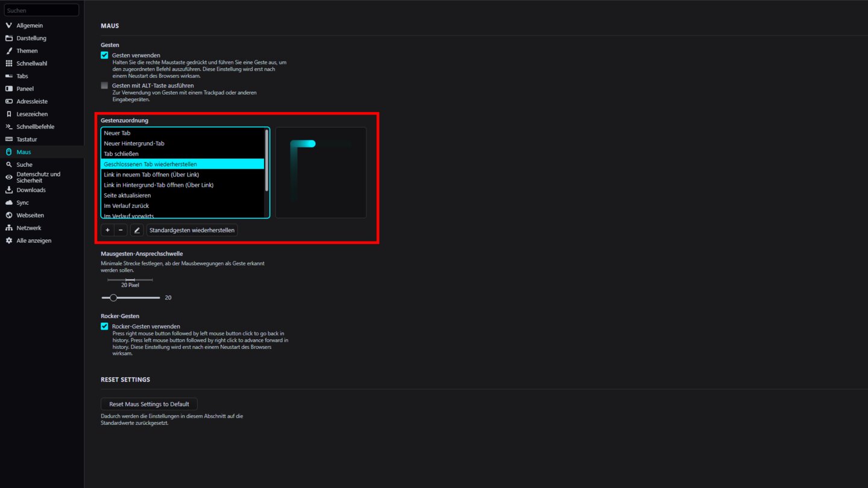This screenshot has height=488, width=868.
Task: Click the Suchen search field
Action: point(42,10)
